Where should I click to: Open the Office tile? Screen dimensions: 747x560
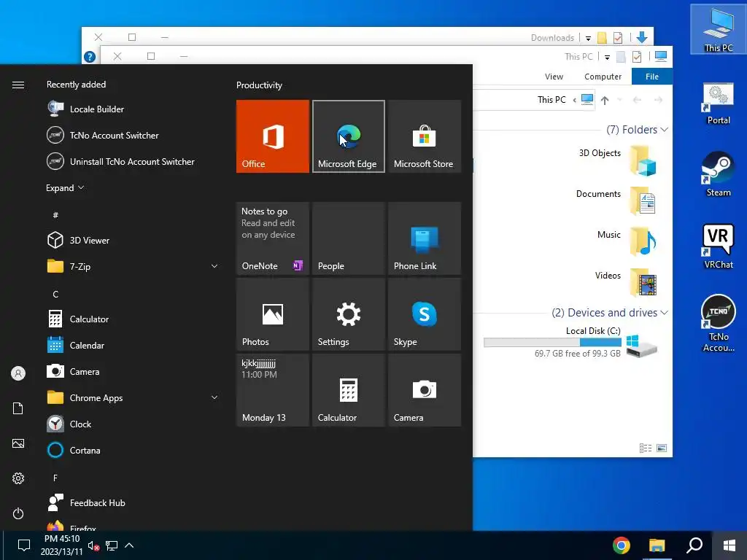273,136
